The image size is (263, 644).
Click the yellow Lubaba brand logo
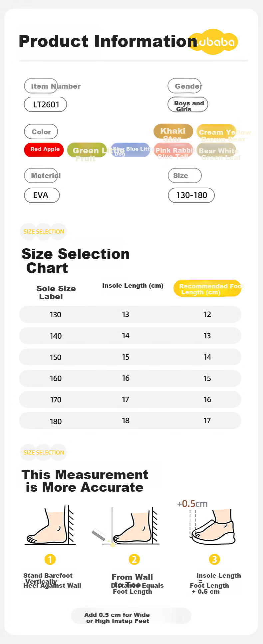(213, 42)
